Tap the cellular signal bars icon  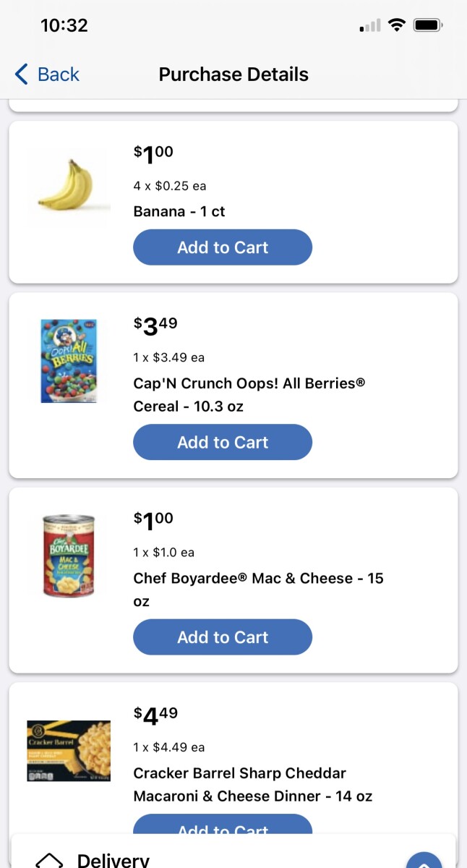370,26
